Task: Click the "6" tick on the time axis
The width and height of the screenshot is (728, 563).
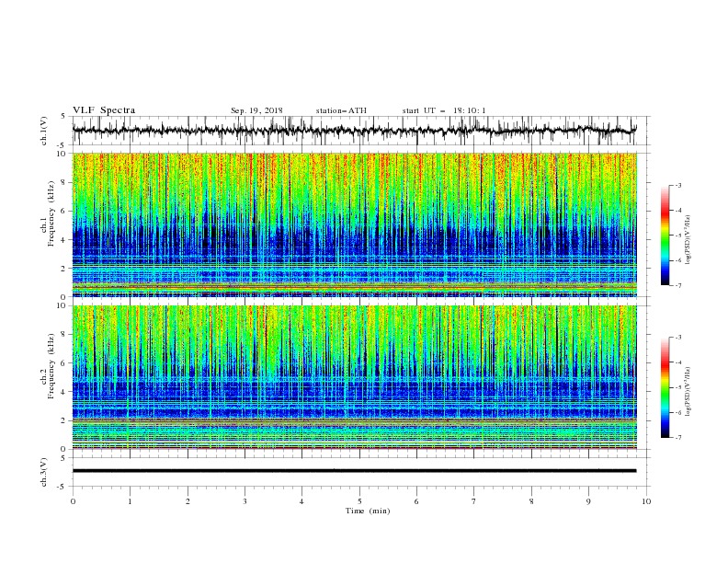Action: [x=416, y=501]
